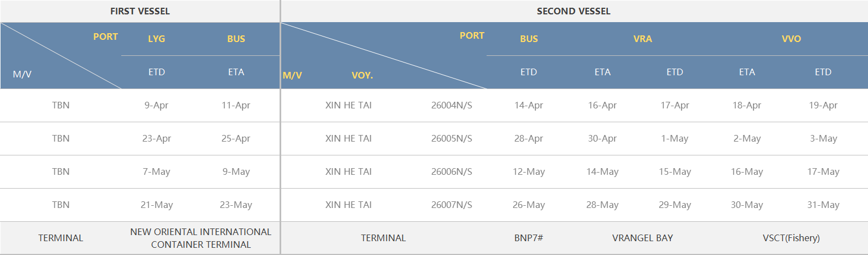The height and width of the screenshot is (255, 868).
Task: Click the 25-Apr BUS arrival date
Action: 236,139
